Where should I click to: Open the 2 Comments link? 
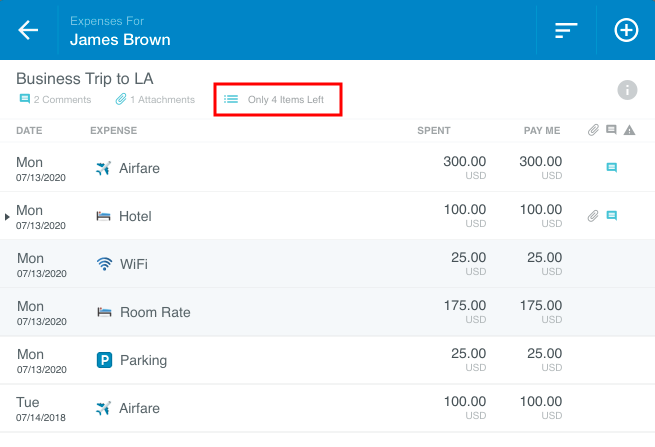(x=55, y=100)
